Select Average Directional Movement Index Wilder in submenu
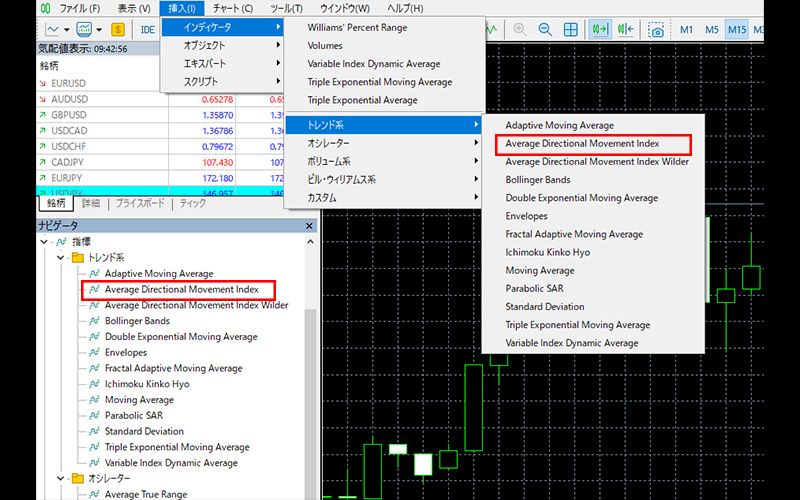Image resolution: width=800 pixels, height=500 pixels. 597,161
